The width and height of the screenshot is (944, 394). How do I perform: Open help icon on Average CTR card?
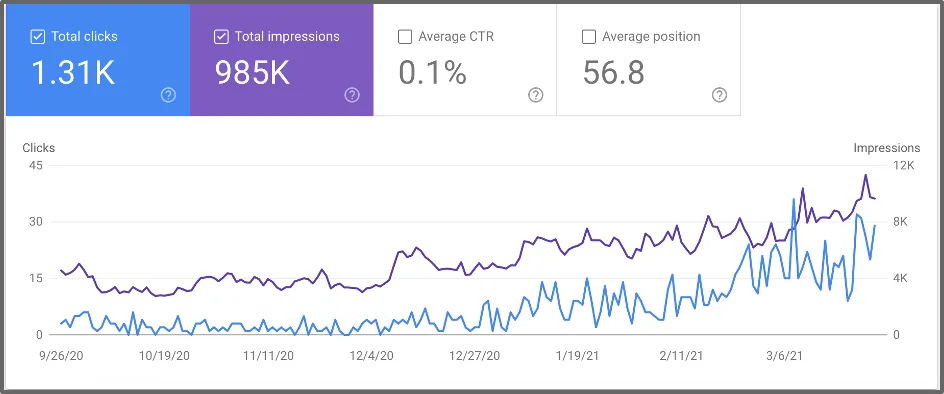(536, 95)
